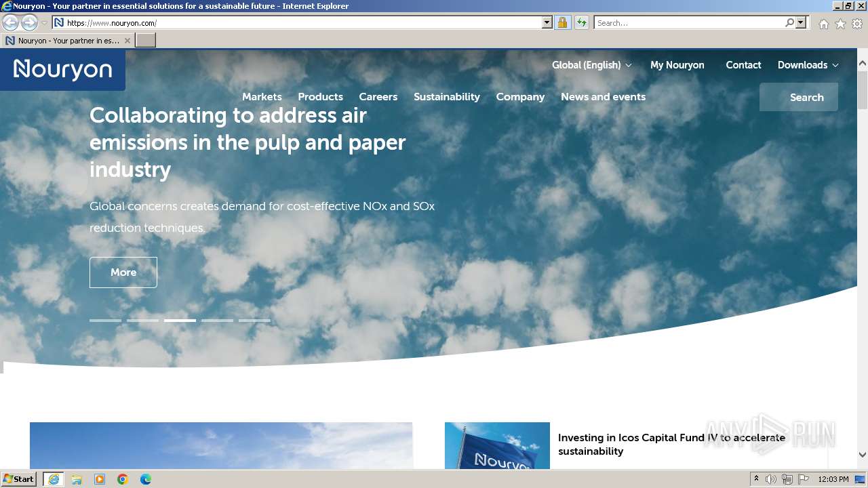Open the Nouryon flag article thumbnail
Screen dimensions: 868x488
pos(497,446)
